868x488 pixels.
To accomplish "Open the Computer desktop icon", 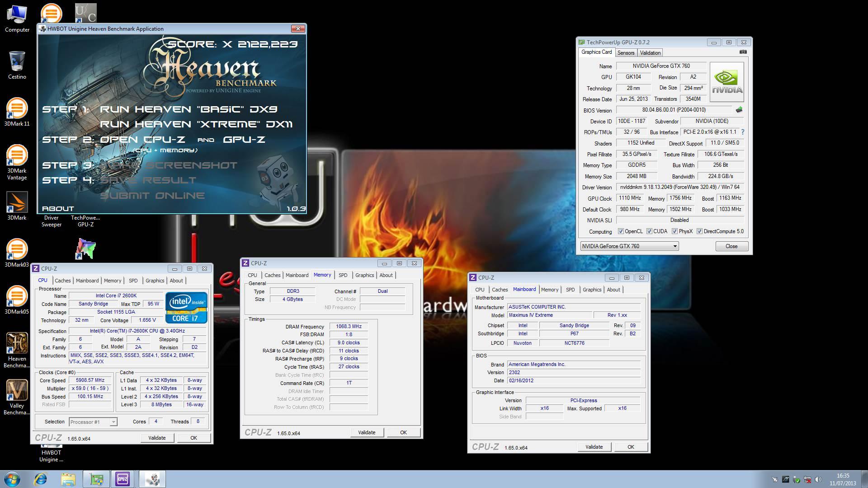I will (x=17, y=19).
